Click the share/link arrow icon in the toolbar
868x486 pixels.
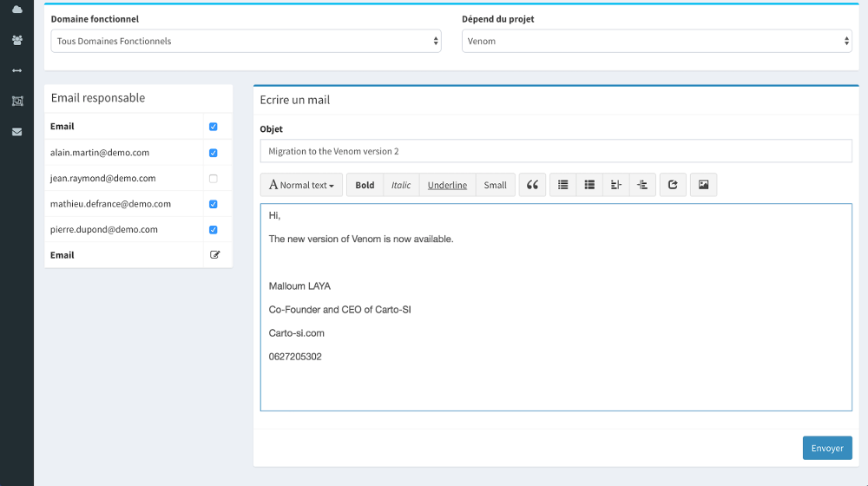[x=673, y=185]
